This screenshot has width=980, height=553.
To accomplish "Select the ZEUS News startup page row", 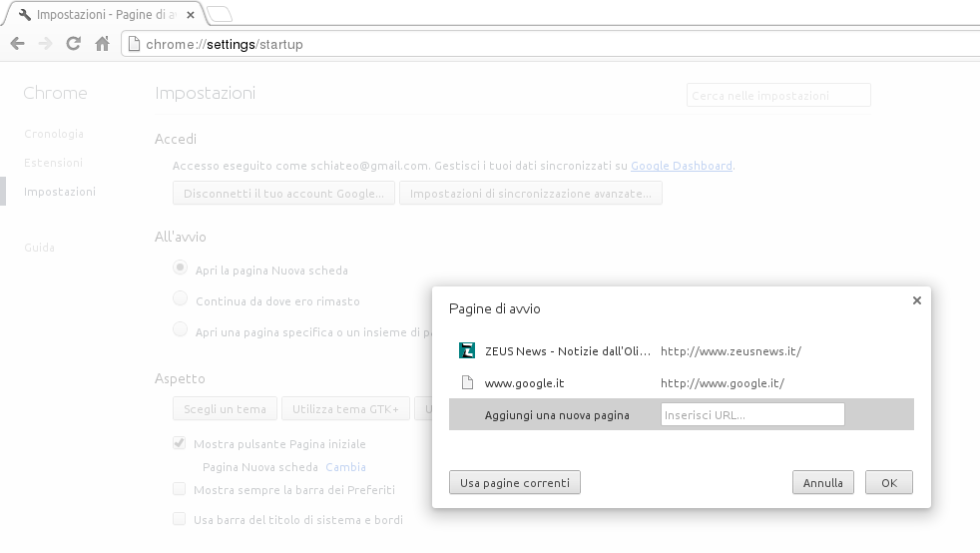I will (x=682, y=350).
